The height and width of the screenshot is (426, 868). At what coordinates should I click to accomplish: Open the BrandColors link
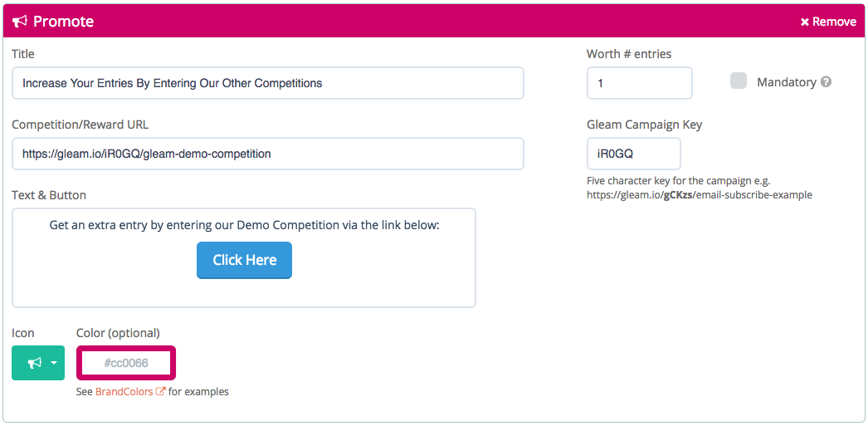point(124,391)
